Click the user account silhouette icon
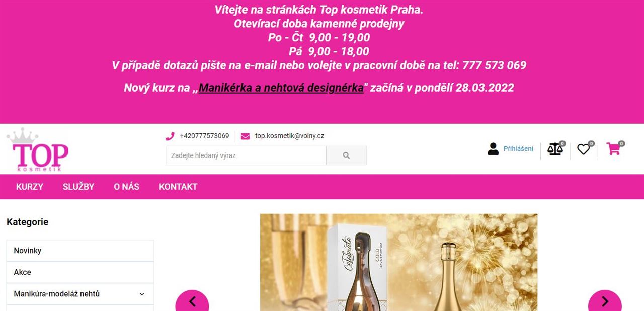 493,149
